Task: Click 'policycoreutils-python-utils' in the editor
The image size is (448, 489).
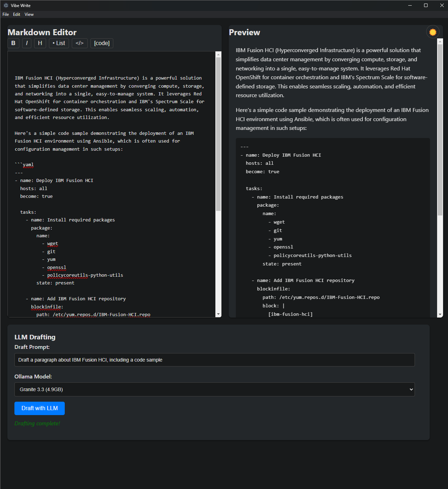Action: (85, 275)
